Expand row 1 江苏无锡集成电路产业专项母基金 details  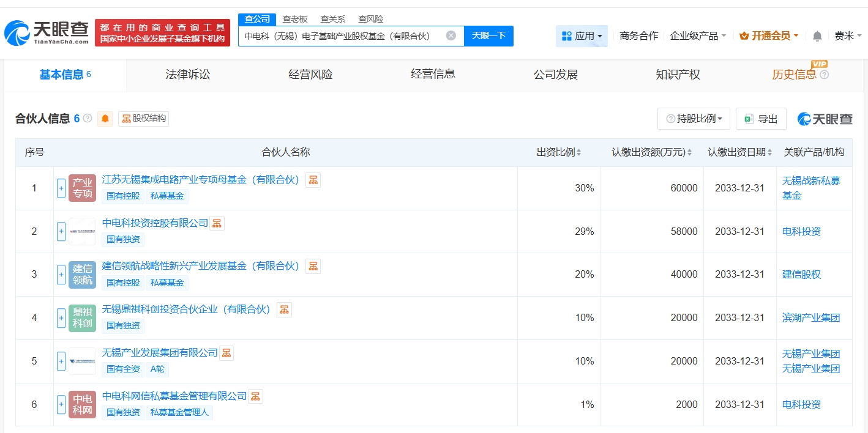(x=61, y=188)
